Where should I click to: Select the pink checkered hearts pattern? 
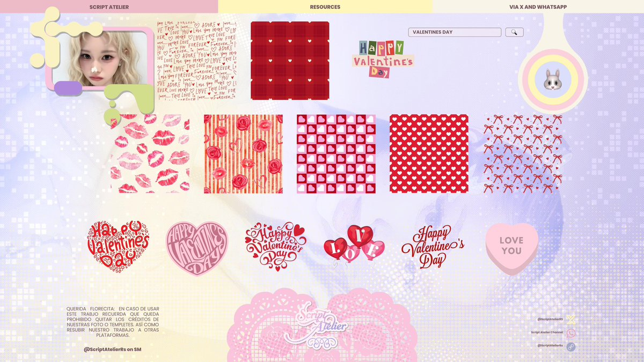tap(336, 153)
